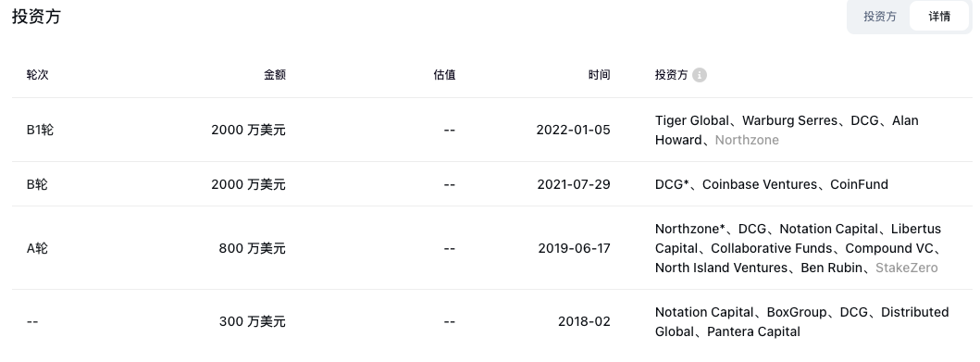Image resolution: width=980 pixels, height=362 pixels.
Task: Click North Island Ventures link
Action: click(x=721, y=268)
